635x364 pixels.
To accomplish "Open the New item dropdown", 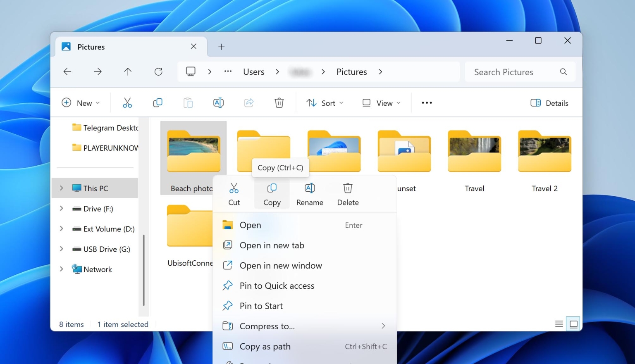I will [x=81, y=102].
